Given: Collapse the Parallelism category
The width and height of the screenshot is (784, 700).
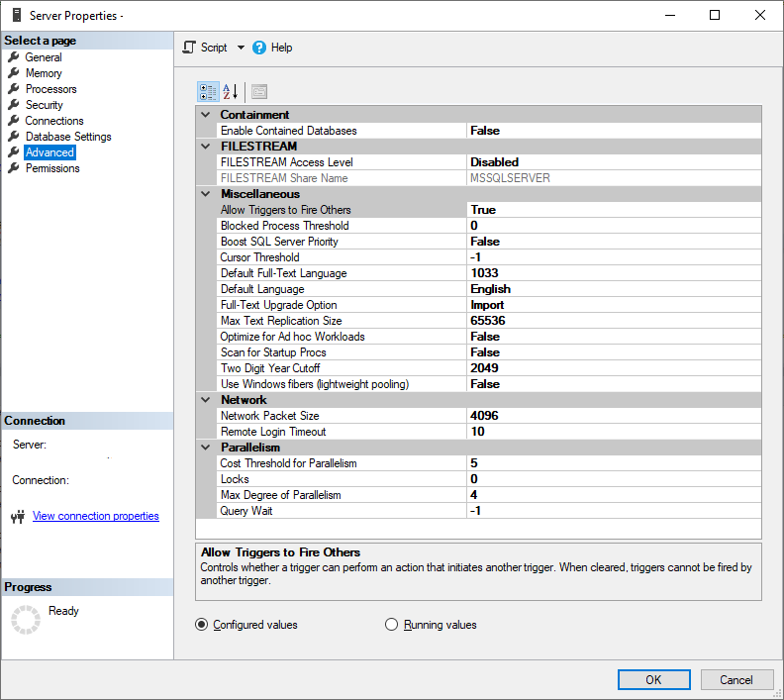Looking at the screenshot, I should [x=206, y=448].
